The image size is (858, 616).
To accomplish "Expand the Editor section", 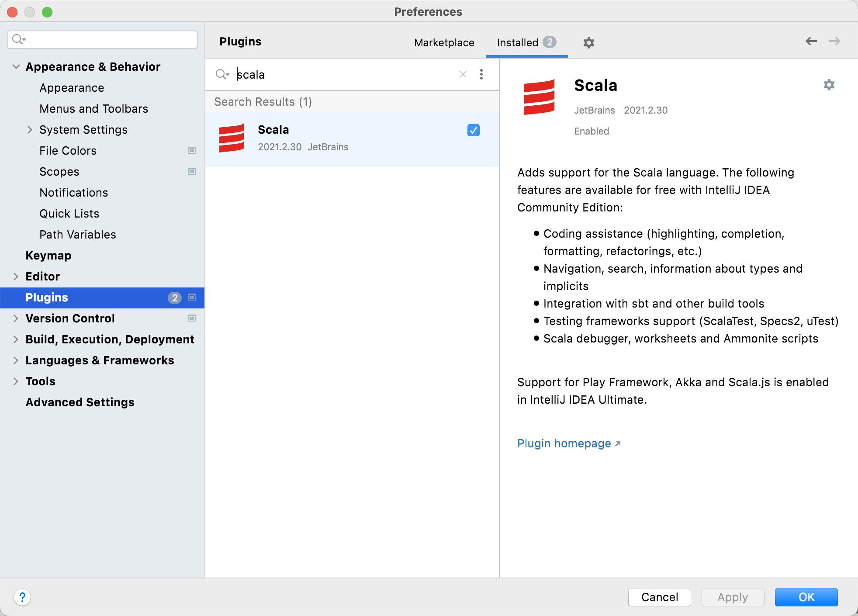I will [16, 276].
